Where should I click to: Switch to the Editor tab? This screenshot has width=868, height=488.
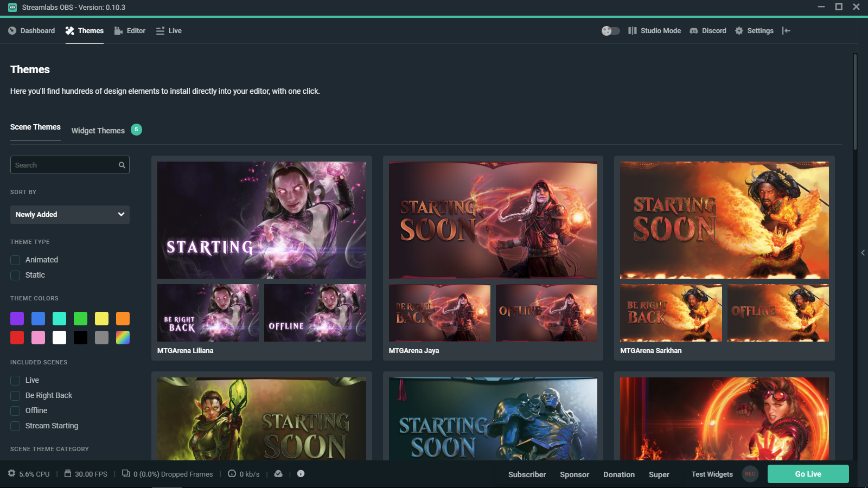(130, 31)
